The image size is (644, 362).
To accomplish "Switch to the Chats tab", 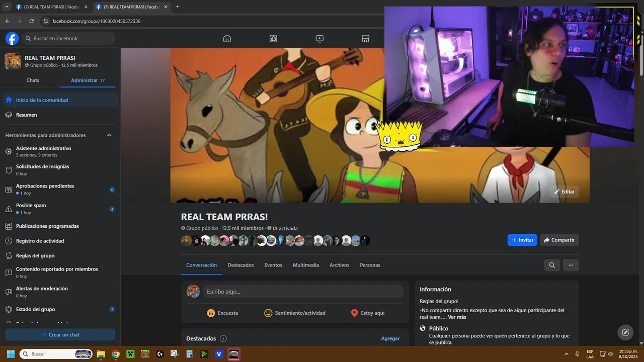I will pos(33,80).
